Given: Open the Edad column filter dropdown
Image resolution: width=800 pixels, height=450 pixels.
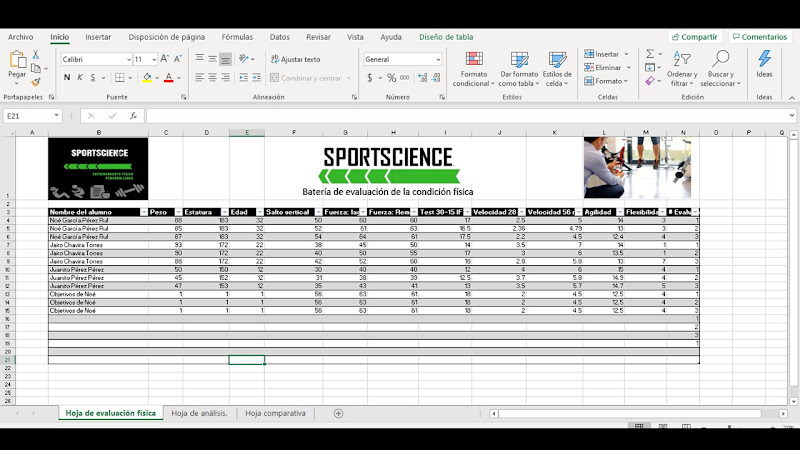Looking at the screenshot, I should point(260,212).
